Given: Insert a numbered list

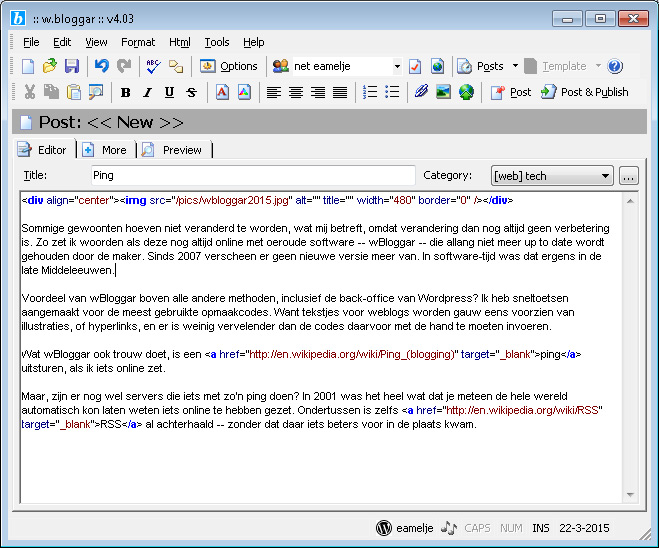Looking at the screenshot, I should 370,92.
